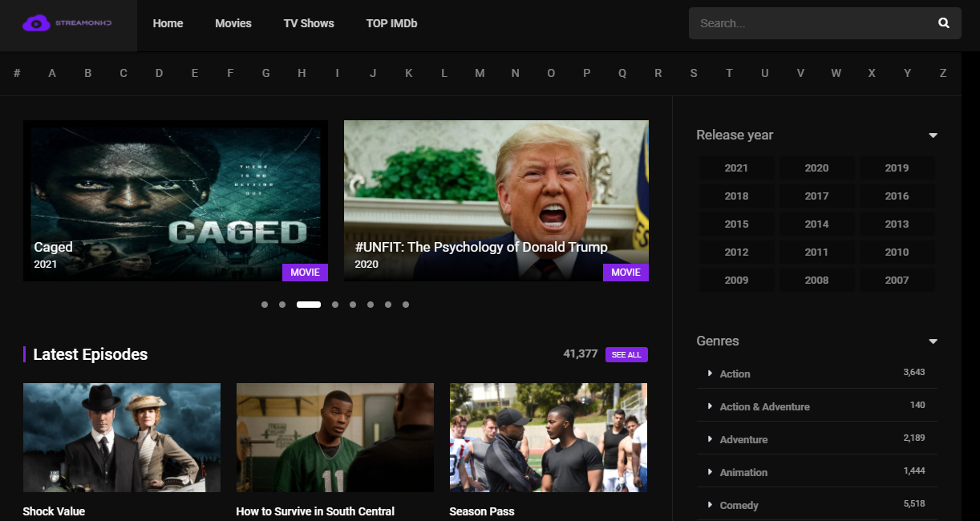
Task: Go to the first carousel dot
Action: [x=265, y=305]
